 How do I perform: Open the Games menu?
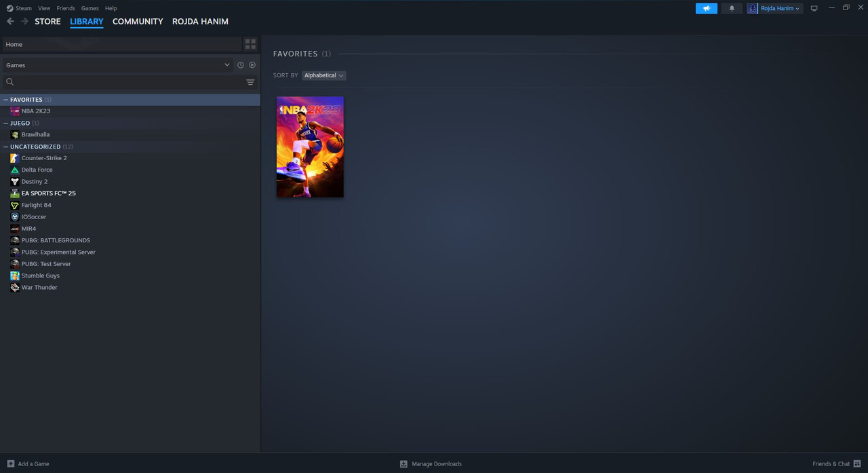tap(90, 8)
